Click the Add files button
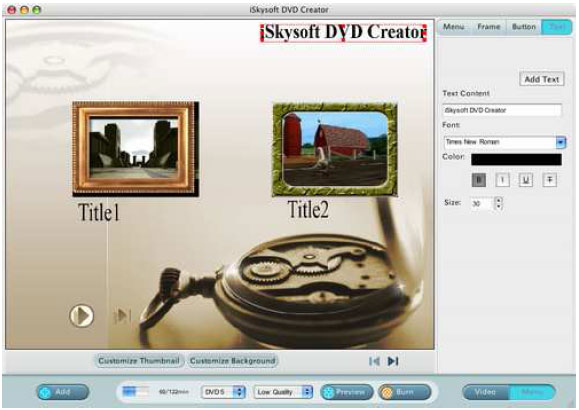This screenshot has height=410, width=579. click(63, 392)
